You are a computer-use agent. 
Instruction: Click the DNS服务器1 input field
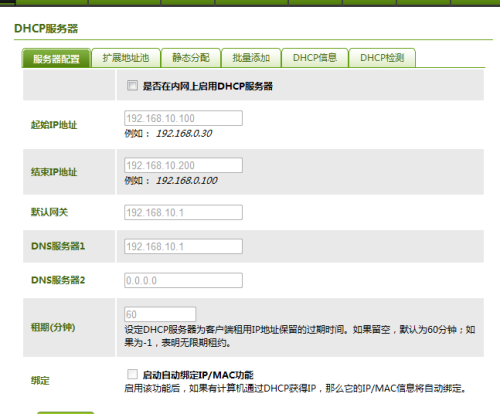pos(183,247)
